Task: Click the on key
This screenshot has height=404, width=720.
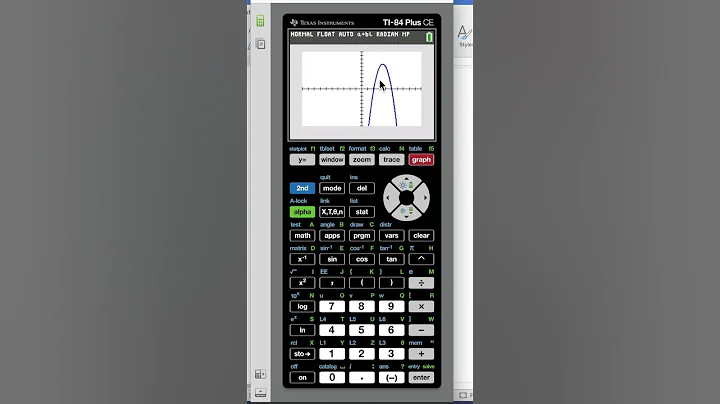Action: 302,378
